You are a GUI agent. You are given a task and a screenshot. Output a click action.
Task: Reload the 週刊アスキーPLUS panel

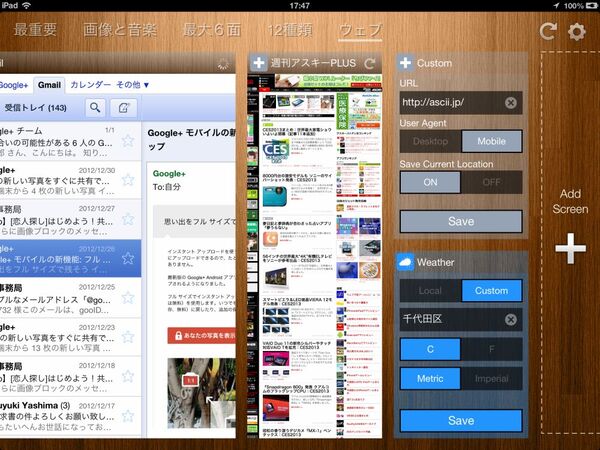tap(370, 63)
